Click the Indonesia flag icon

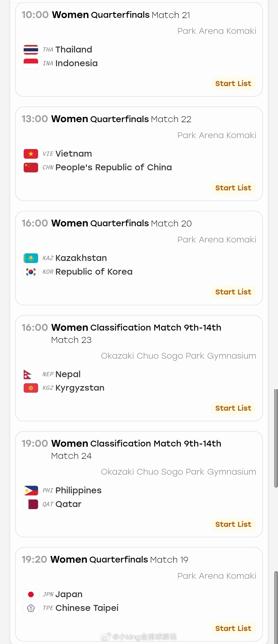pyautogui.click(x=31, y=63)
